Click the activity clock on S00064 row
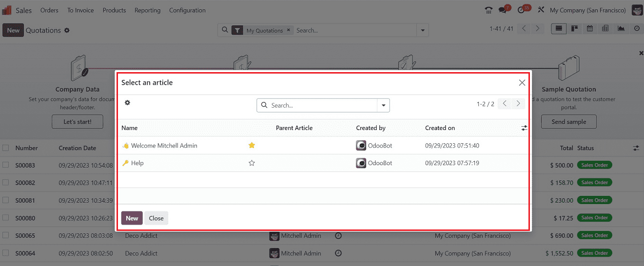 click(x=338, y=253)
